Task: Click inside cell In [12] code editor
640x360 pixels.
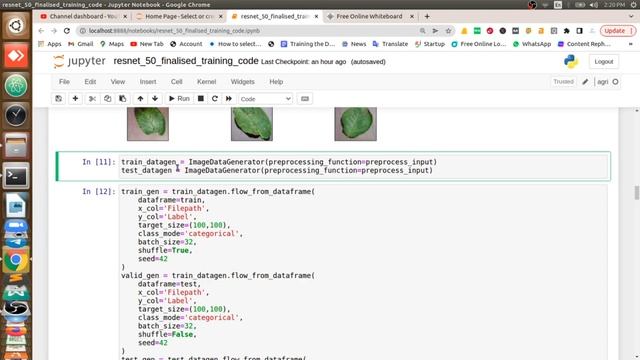Action: click(363, 272)
